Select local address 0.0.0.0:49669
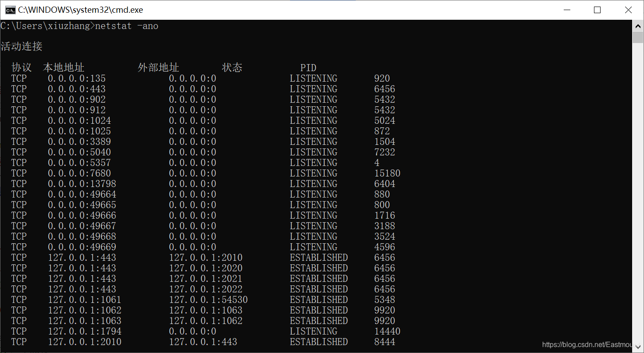Viewport: 644px width, 353px height. [82, 247]
